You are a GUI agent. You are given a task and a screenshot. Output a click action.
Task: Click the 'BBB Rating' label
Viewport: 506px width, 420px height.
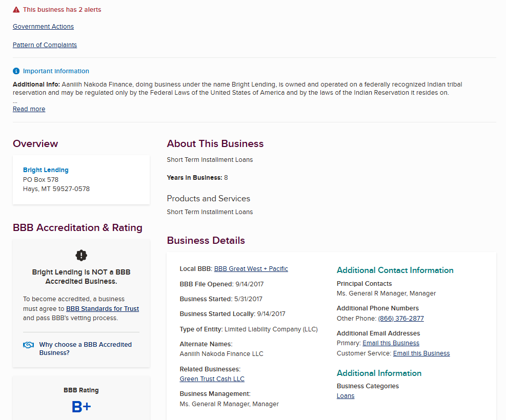coord(81,390)
